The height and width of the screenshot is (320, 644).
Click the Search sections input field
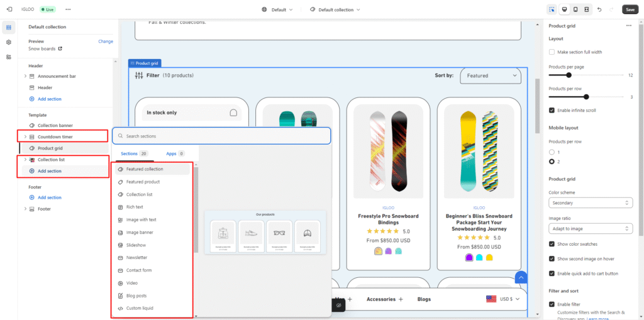221,136
